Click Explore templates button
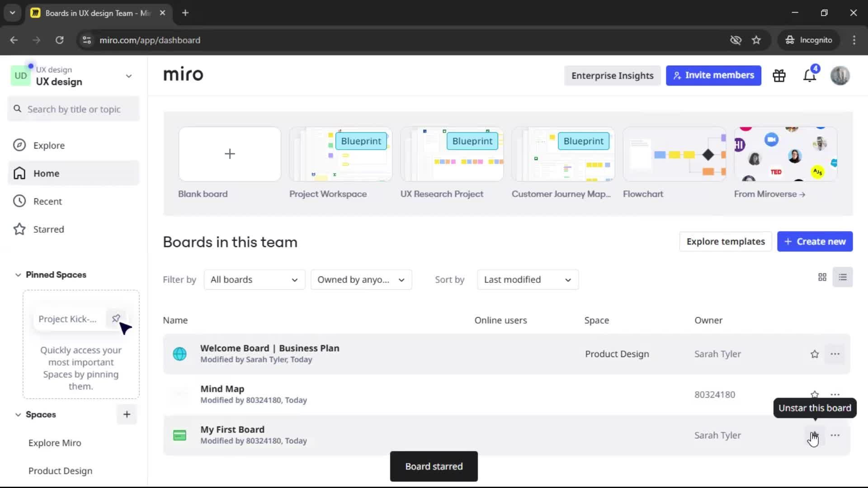The width and height of the screenshot is (868, 488). tap(726, 242)
